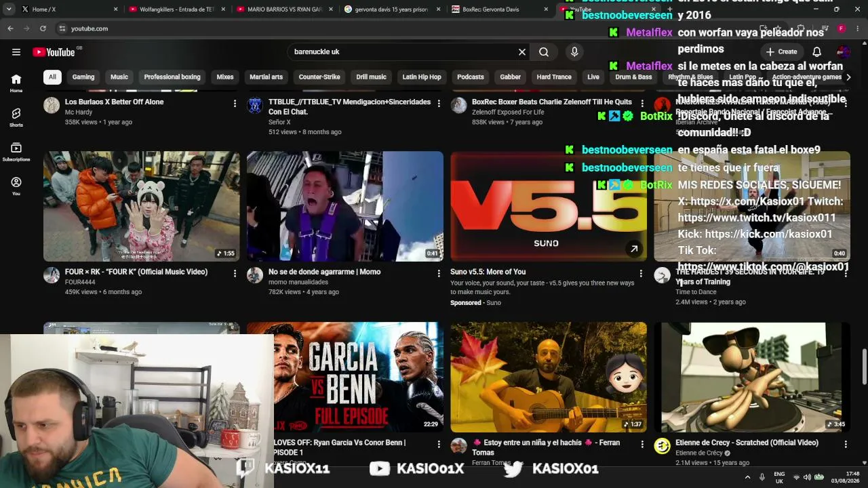Show Windows hidden tray icons chevron
Image resolution: width=868 pixels, height=488 pixels.
tap(747, 477)
